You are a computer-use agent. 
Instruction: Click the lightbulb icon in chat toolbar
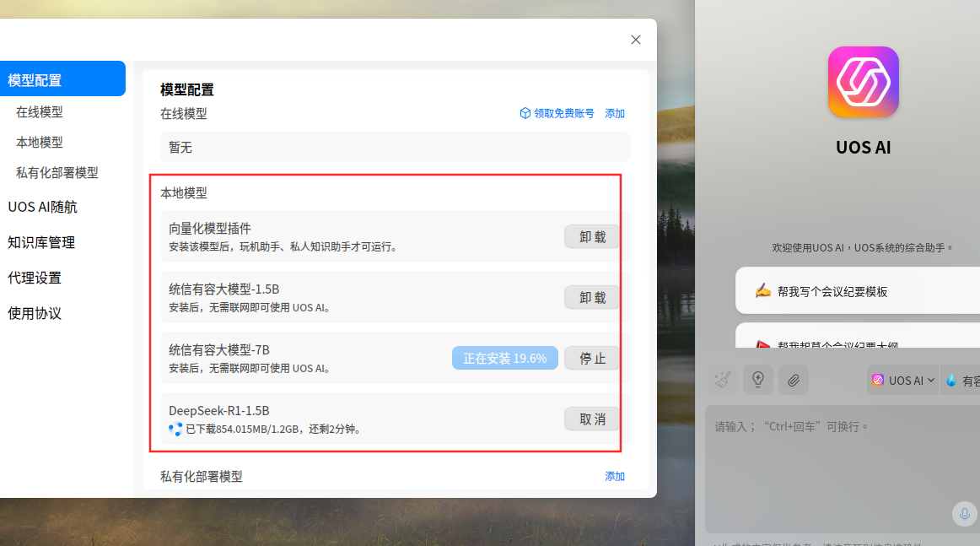click(758, 380)
